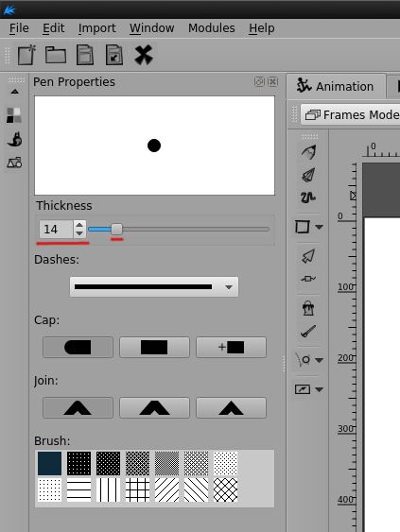This screenshot has height=532, width=400.
Task: Pick the horizontal lines brush pattern
Action: (x=78, y=490)
